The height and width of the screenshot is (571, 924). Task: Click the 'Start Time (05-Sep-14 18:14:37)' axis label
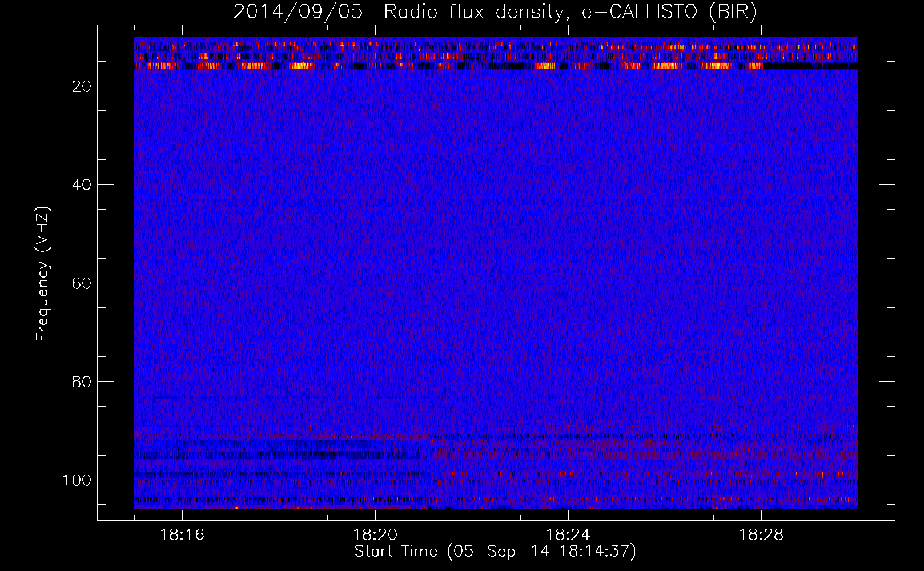[495, 552]
